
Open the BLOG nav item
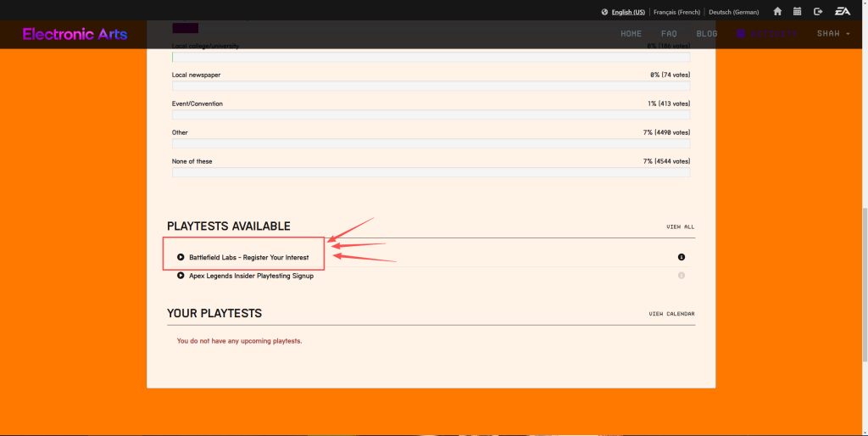[x=707, y=34]
